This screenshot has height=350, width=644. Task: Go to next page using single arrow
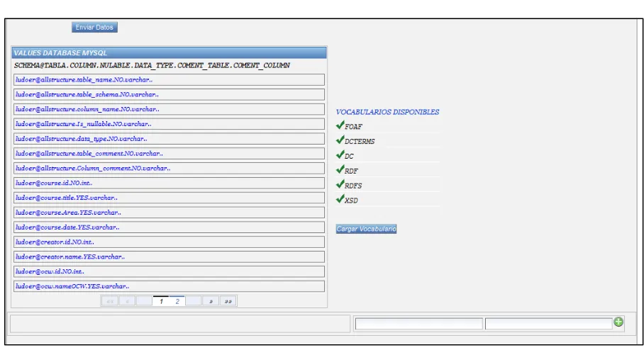[x=211, y=301]
